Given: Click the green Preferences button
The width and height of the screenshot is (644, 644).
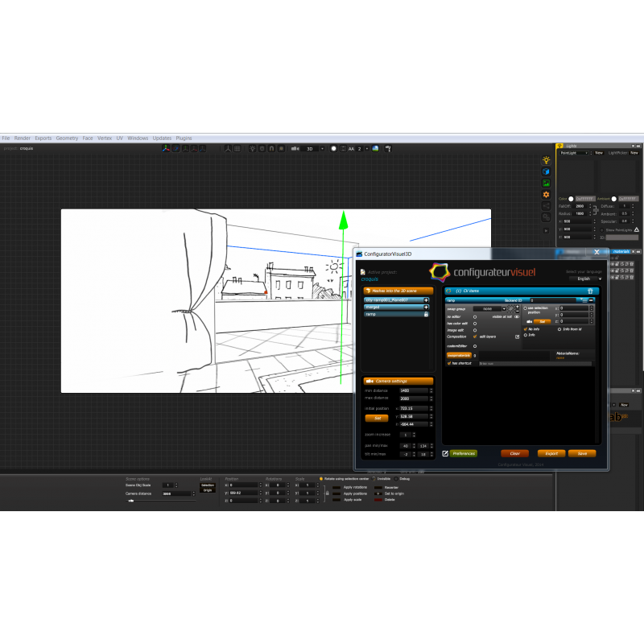Looking at the screenshot, I should pyautogui.click(x=464, y=453).
